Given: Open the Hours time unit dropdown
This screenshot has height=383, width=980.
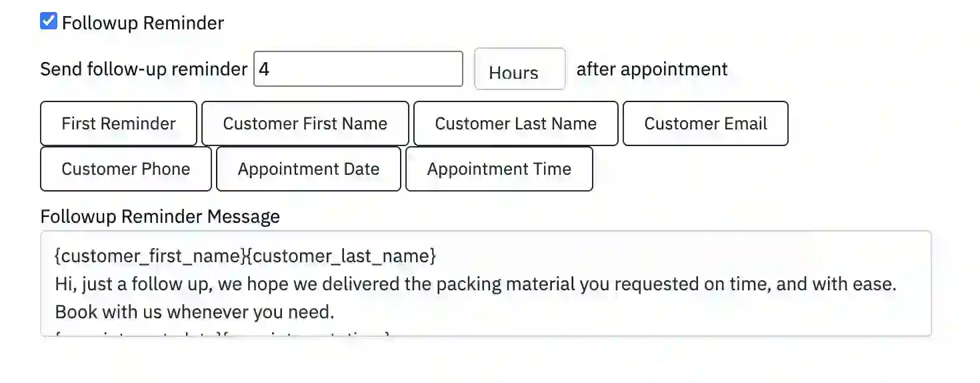Looking at the screenshot, I should coord(519,69).
